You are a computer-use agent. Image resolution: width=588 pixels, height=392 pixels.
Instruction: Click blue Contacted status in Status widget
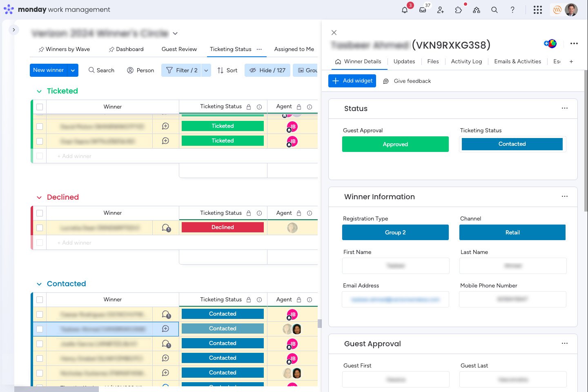(512, 144)
